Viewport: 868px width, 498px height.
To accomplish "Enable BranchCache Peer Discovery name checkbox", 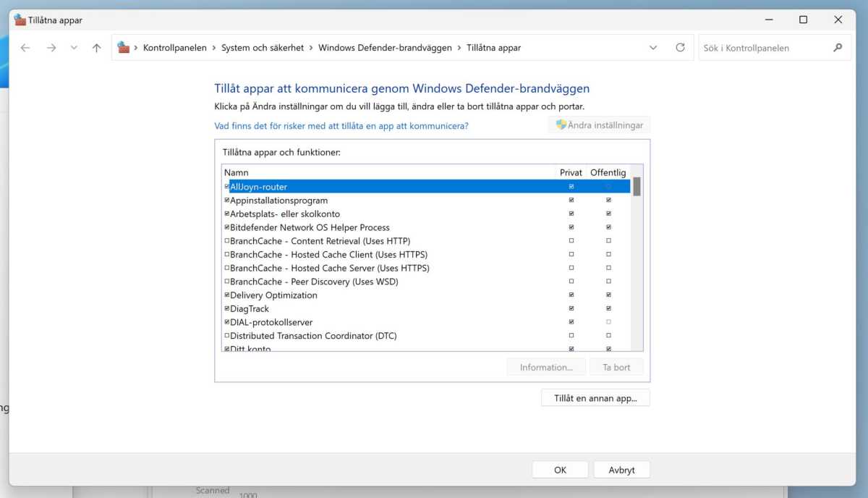I will point(227,282).
